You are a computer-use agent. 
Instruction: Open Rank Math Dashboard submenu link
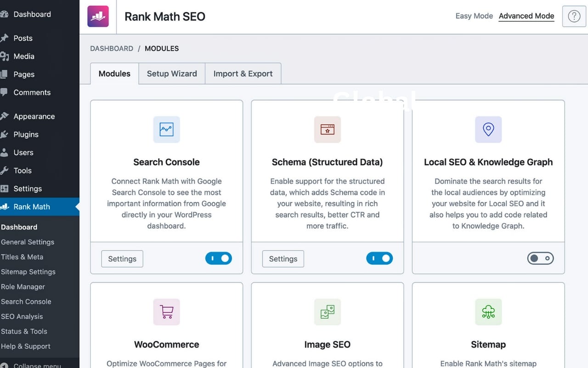point(19,227)
